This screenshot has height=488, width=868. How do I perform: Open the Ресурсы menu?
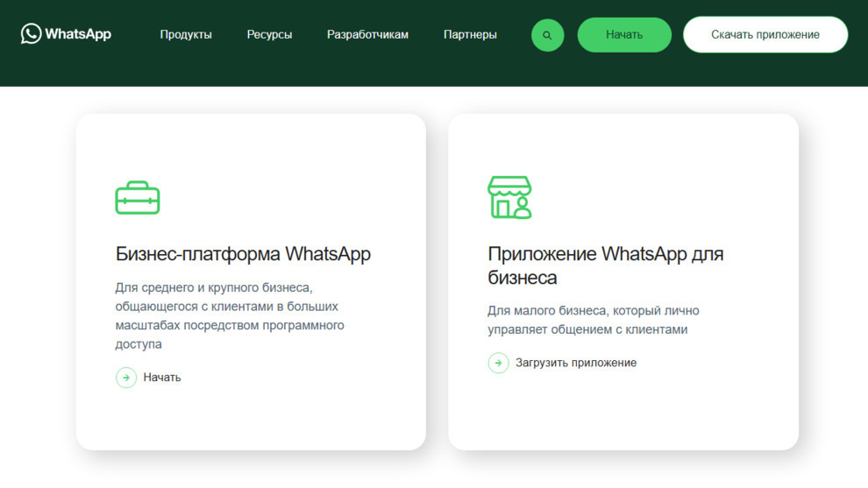coord(269,34)
